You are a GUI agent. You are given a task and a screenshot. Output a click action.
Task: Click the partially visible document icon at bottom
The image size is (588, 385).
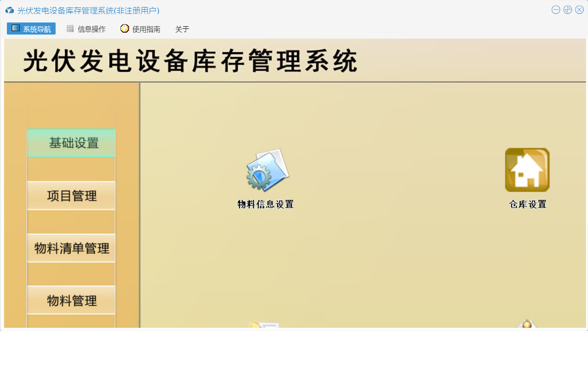(x=265, y=324)
